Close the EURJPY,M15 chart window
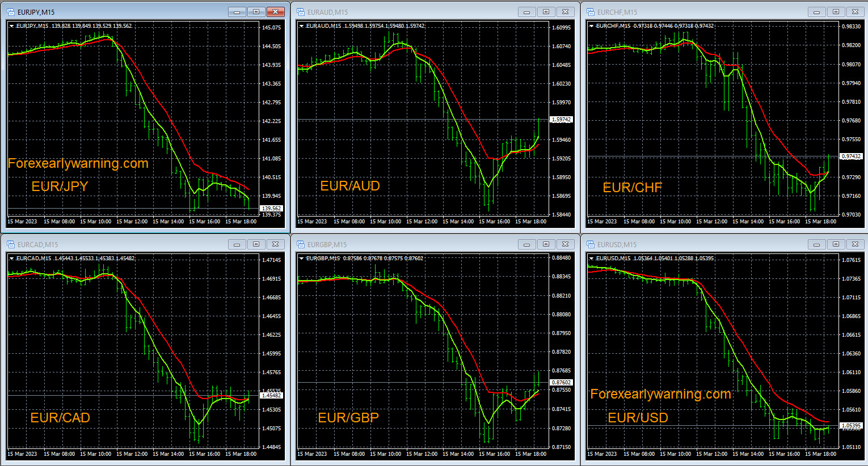This screenshot has height=466, width=868. coord(276,12)
